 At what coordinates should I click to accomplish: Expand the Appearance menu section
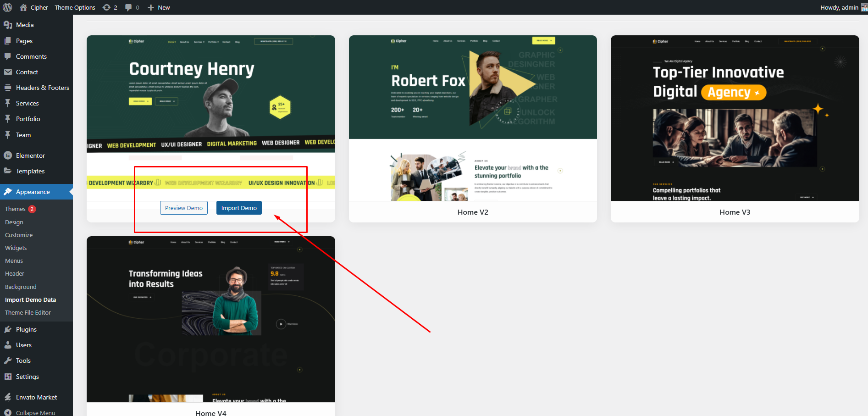33,192
